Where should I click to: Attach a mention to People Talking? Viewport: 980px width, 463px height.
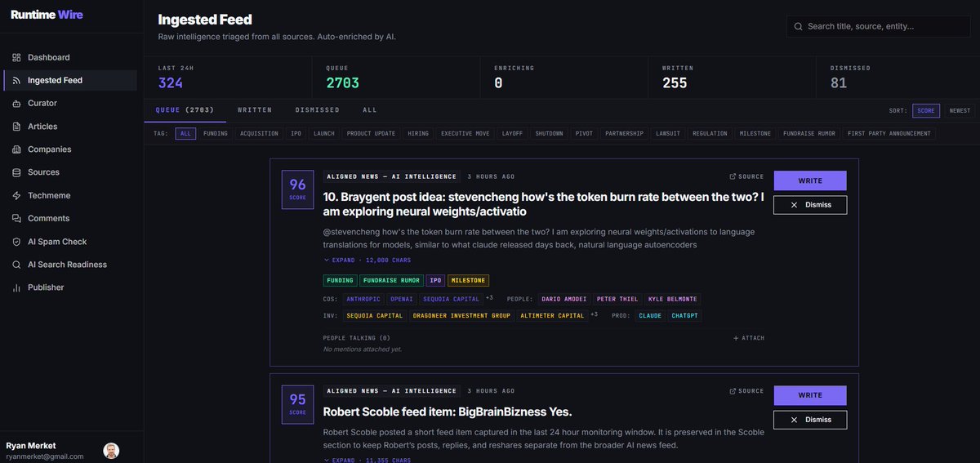point(749,338)
